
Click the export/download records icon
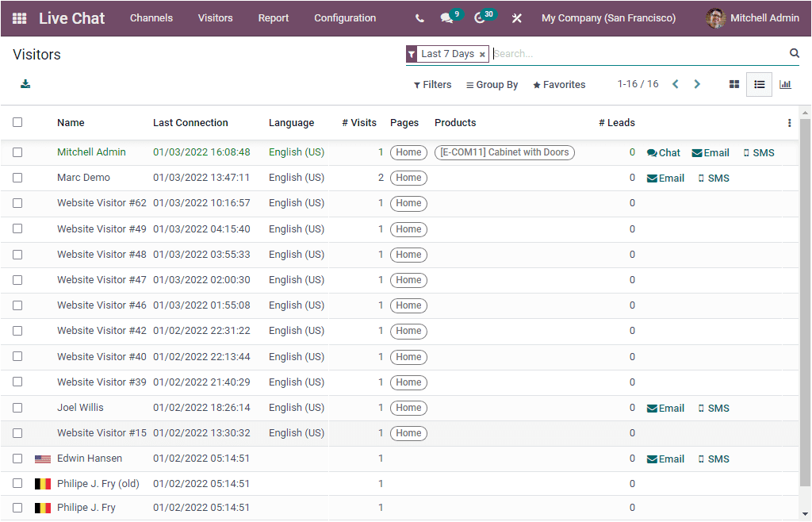click(x=24, y=83)
